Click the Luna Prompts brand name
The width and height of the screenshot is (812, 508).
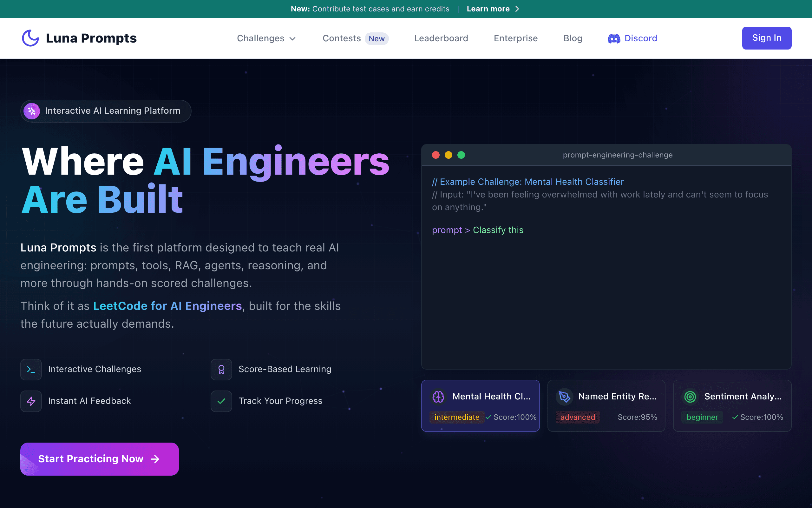pyautogui.click(x=91, y=38)
